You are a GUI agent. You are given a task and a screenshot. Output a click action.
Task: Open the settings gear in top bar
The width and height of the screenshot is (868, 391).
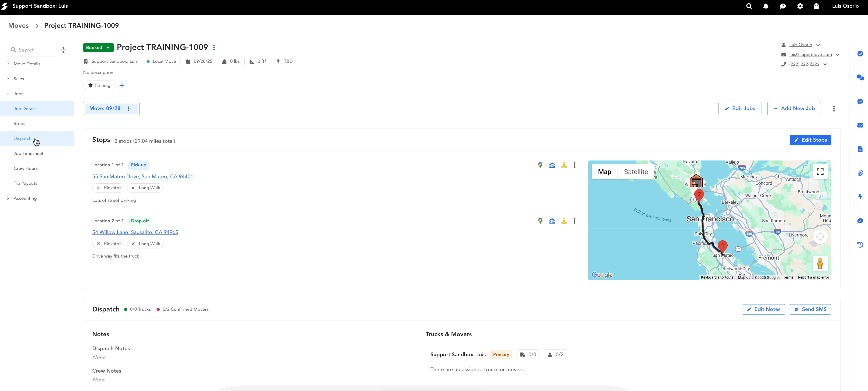coord(800,6)
